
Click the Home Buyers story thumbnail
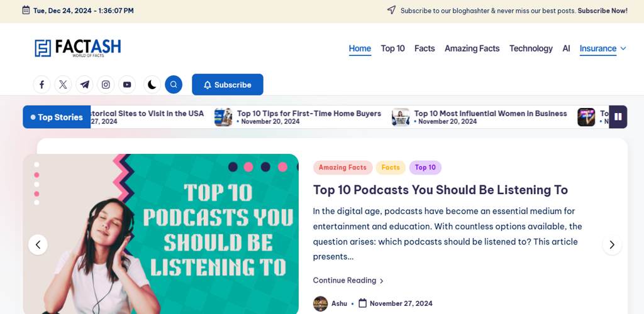click(223, 117)
